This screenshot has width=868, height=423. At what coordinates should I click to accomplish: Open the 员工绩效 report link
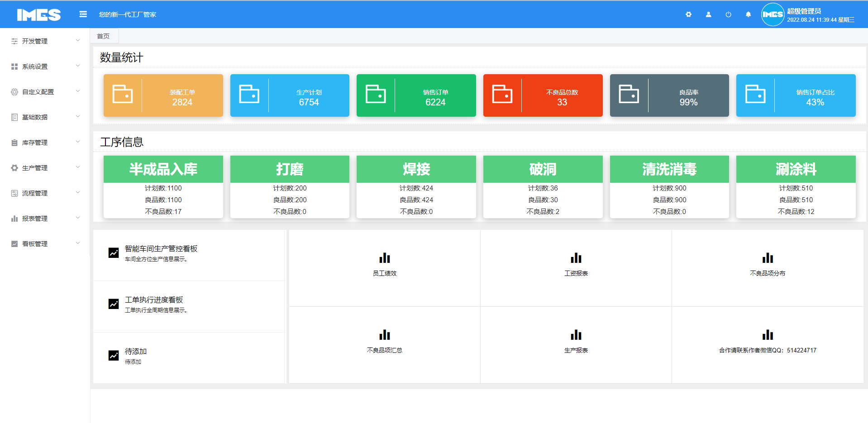pyautogui.click(x=385, y=273)
